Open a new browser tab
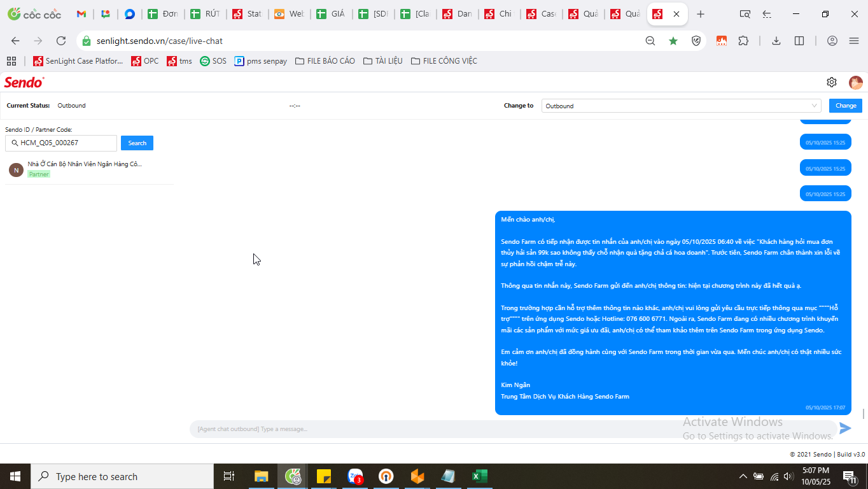 point(701,14)
